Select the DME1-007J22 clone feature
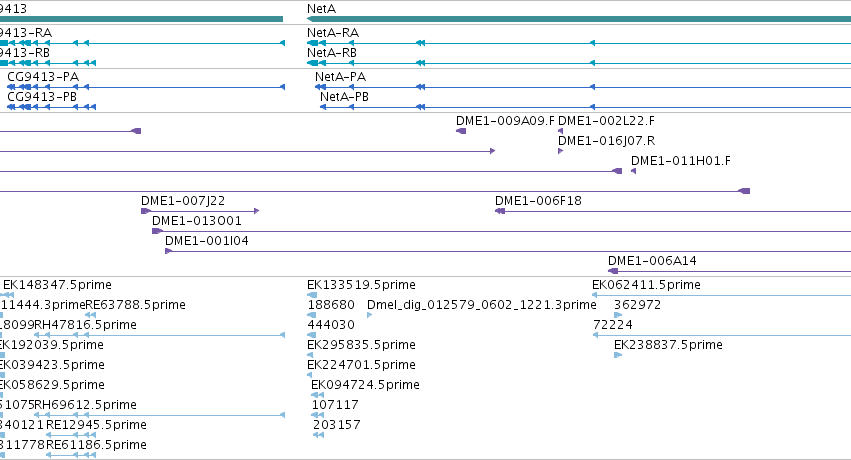The height and width of the screenshot is (460, 851). tap(200, 211)
